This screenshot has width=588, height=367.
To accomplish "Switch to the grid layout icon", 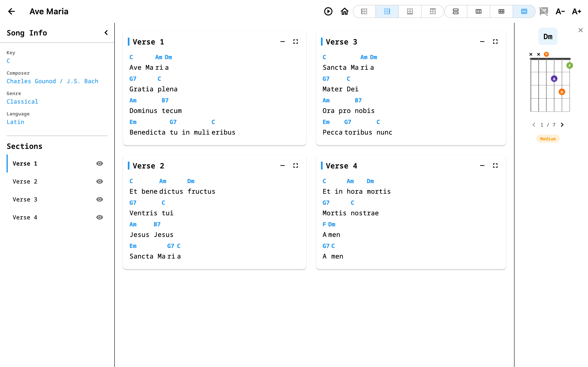I will pos(501,11).
